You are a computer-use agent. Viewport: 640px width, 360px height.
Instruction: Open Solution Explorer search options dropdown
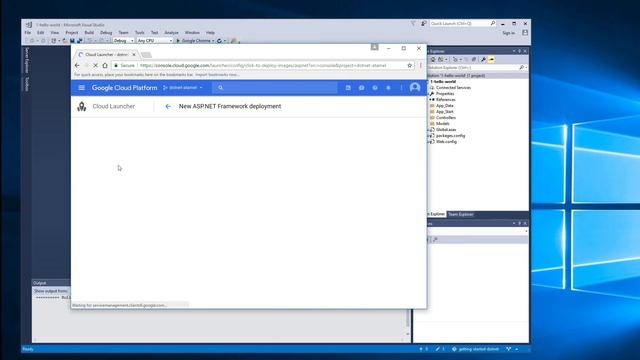click(x=526, y=67)
